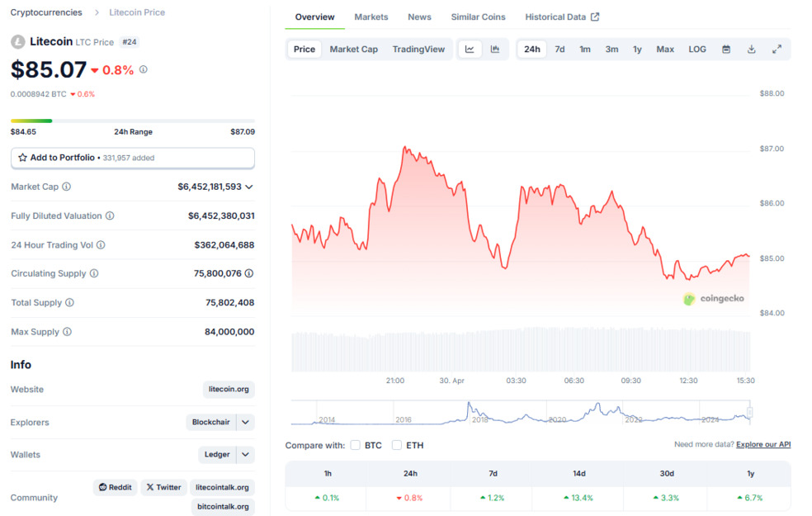Open the calendar date range picker
This screenshot has height=516, width=812.
726,50
